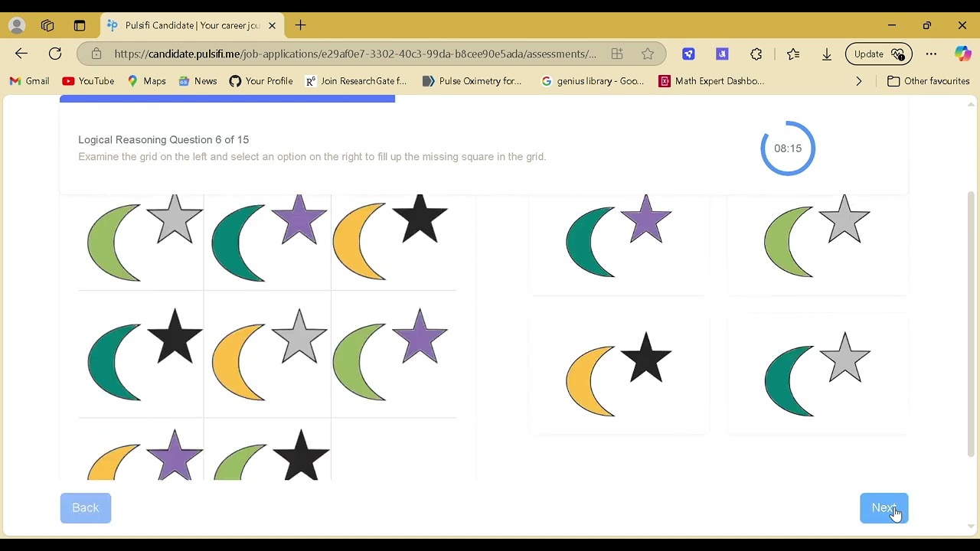Image resolution: width=980 pixels, height=551 pixels.
Task: Open the Math Expert Dashboard bookmark
Action: (x=712, y=81)
